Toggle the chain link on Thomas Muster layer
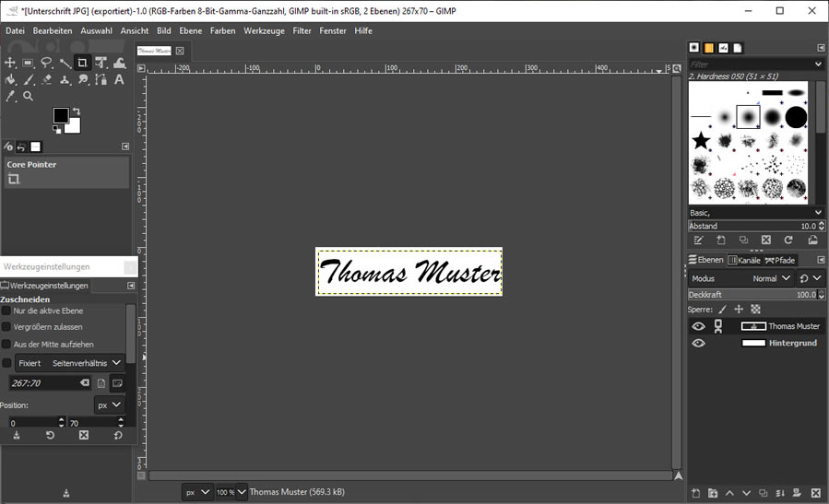This screenshot has height=504, width=829. 718,326
